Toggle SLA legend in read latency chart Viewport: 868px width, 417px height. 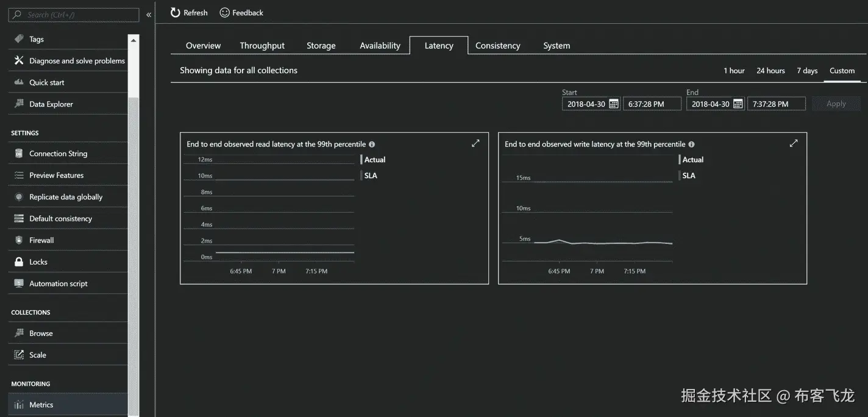click(x=369, y=176)
